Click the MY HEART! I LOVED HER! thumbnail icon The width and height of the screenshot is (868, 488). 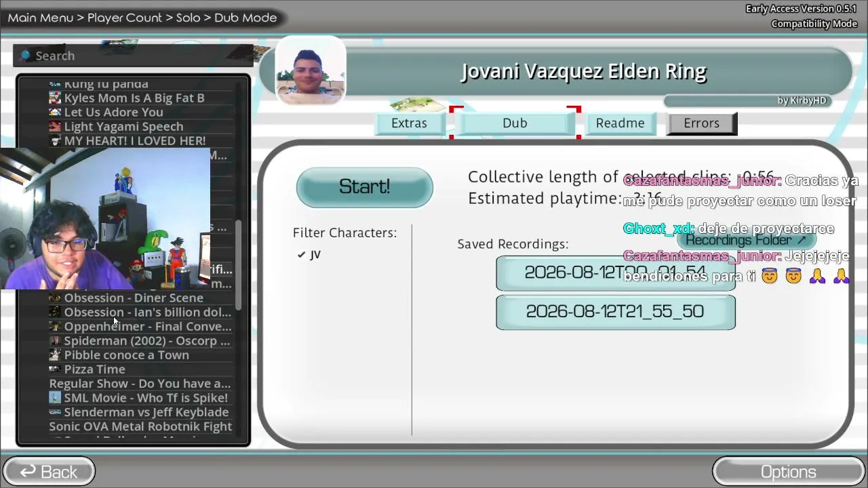click(x=55, y=141)
